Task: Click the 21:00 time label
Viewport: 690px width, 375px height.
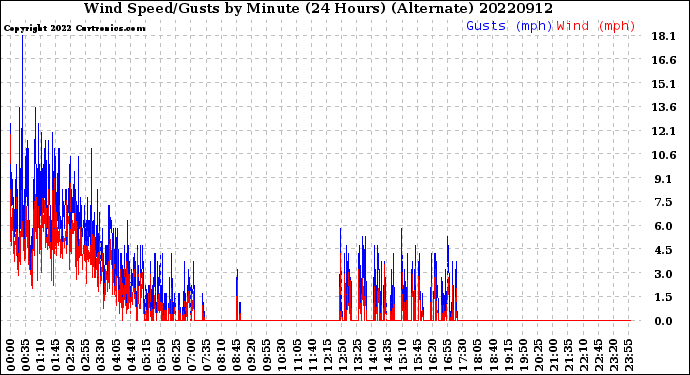Action: coord(554,355)
